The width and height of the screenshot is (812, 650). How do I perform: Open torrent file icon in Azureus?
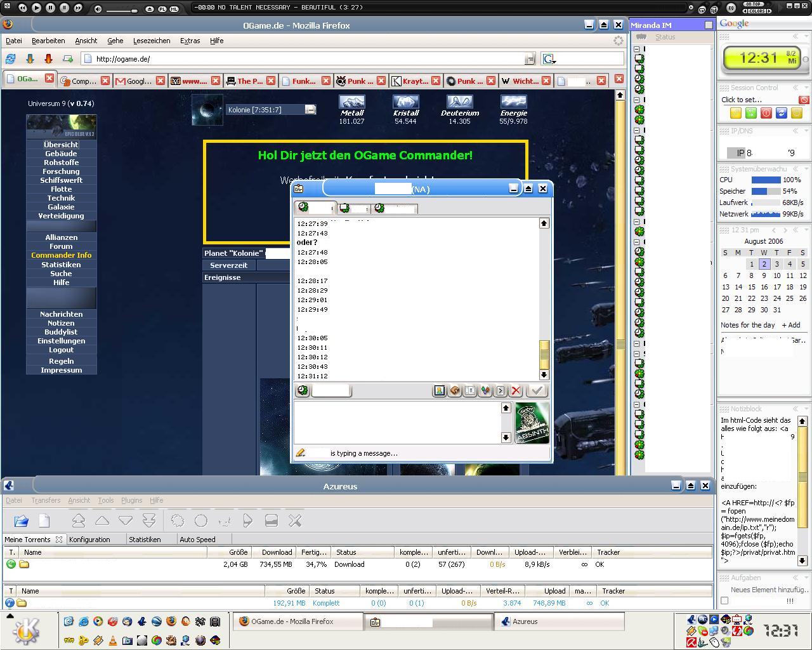coord(21,521)
